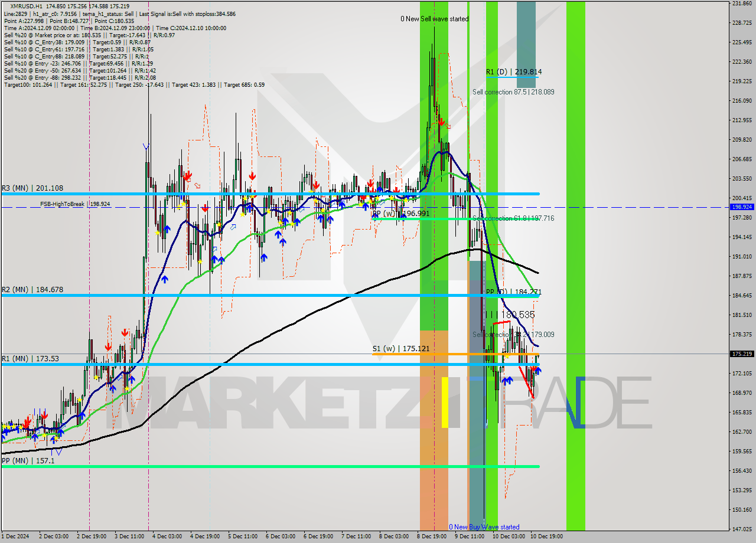This screenshot has height=543, width=756.
Task: Click 'Sell correction 38.2 | 179.009' label
Action: (513, 335)
